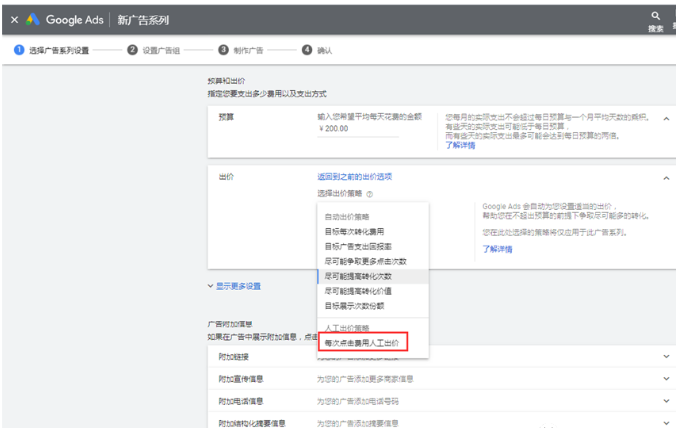Viewport: 682px width, 428px height.
Task: Go to step 2 设置广告组
Action: pyautogui.click(x=132, y=50)
